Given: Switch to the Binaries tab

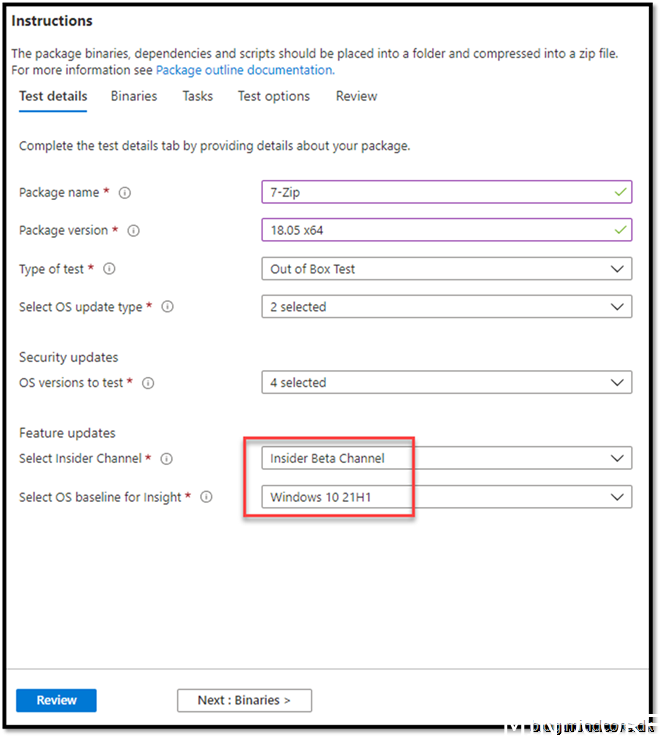Looking at the screenshot, I should [134, 96].
